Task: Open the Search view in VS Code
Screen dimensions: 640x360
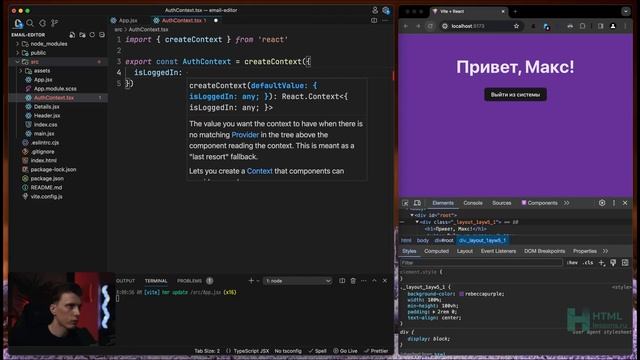Action: click(30, 23)
